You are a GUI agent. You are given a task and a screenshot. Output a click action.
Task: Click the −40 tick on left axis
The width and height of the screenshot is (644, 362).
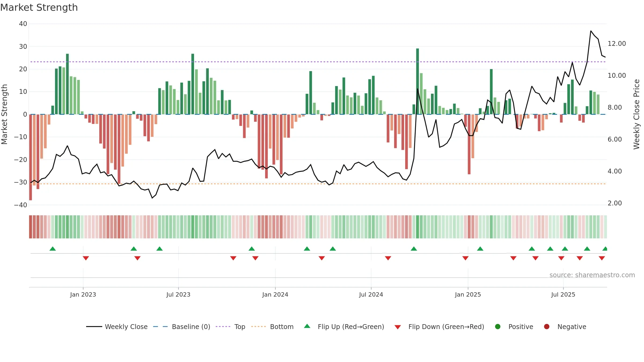click(x=21, y=205)
